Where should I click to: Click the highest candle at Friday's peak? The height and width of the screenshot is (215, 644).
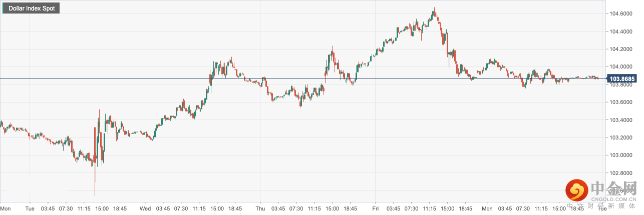point(434,10)
